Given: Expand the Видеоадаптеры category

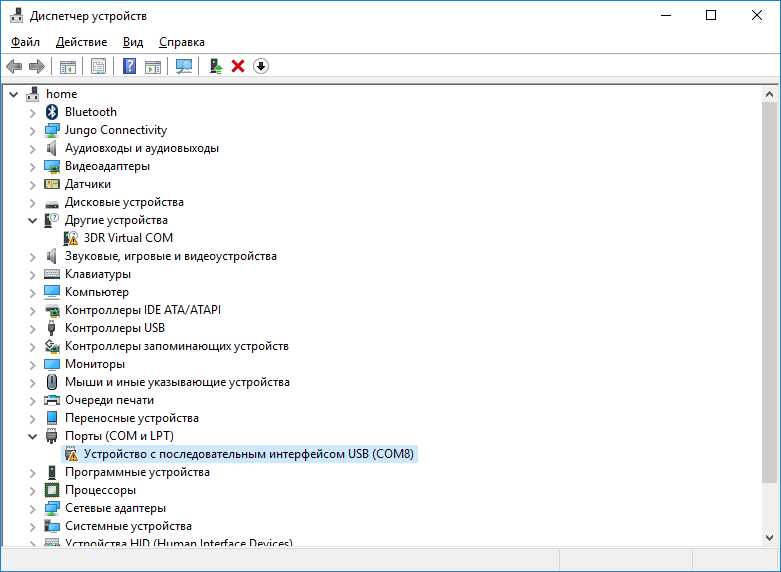Looking at the screenshot, I should [x=32, y=166].
